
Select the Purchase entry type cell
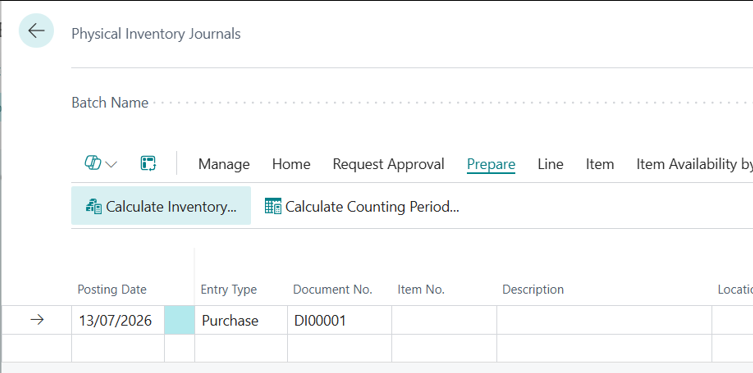[x=241, y=320]
